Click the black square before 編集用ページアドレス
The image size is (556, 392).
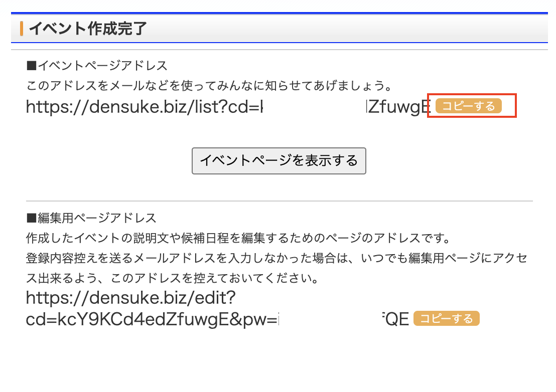tap(32, 218)
